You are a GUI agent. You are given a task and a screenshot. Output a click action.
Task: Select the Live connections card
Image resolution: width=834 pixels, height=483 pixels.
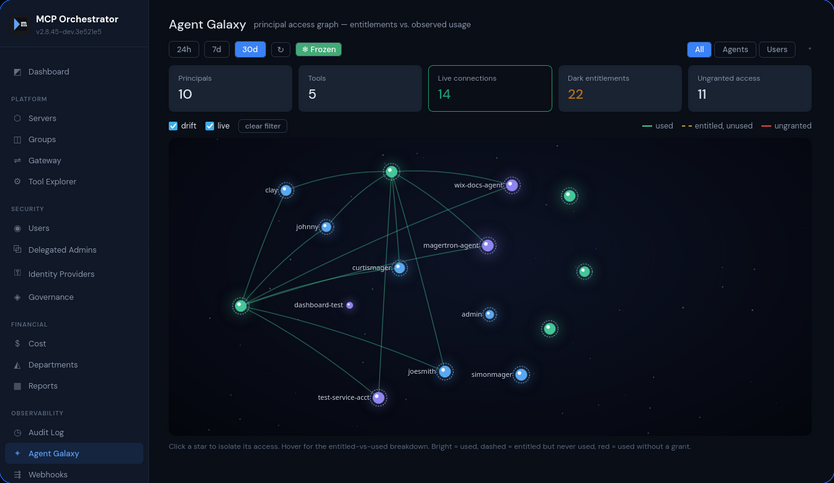pyautogui.click(x=490, y=88)
